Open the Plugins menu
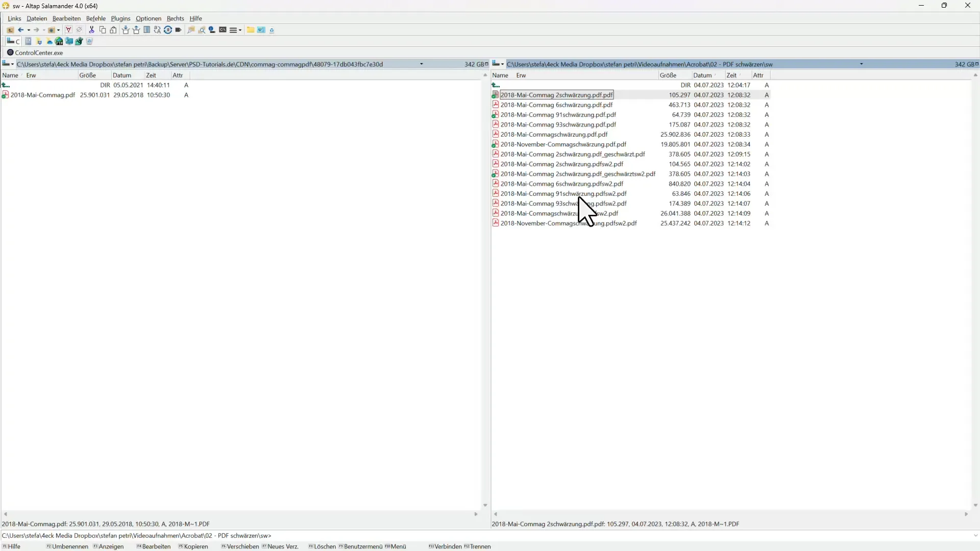980x551 pixels. [121, 18]
